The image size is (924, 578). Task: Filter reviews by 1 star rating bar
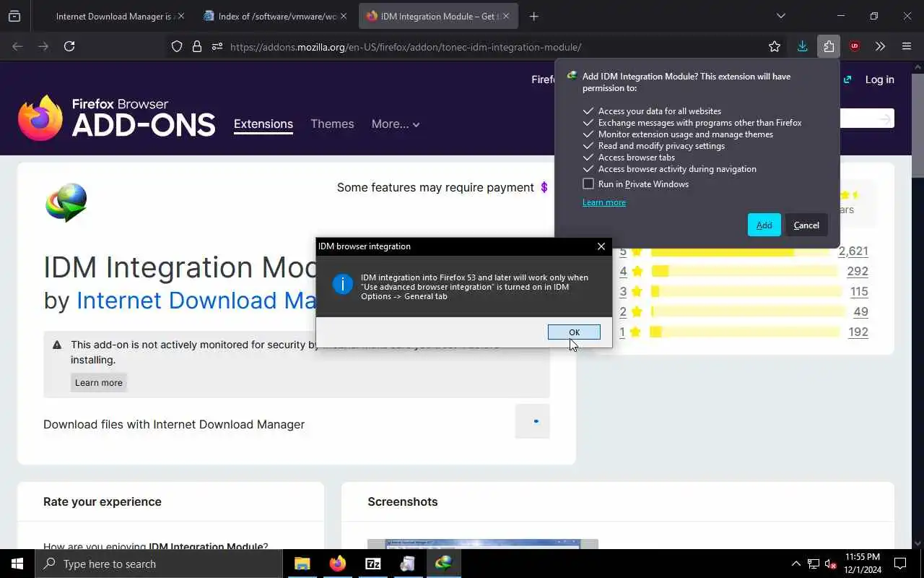[744, 332]
